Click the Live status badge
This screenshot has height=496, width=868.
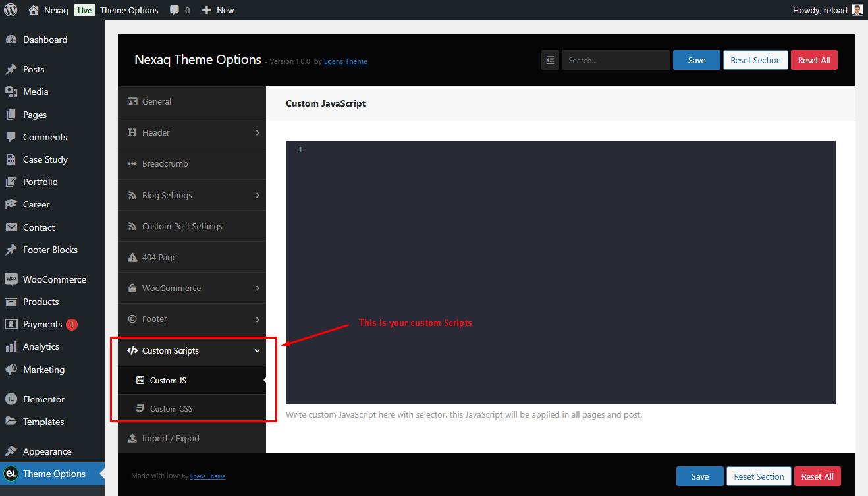click(x=84, y=10)
